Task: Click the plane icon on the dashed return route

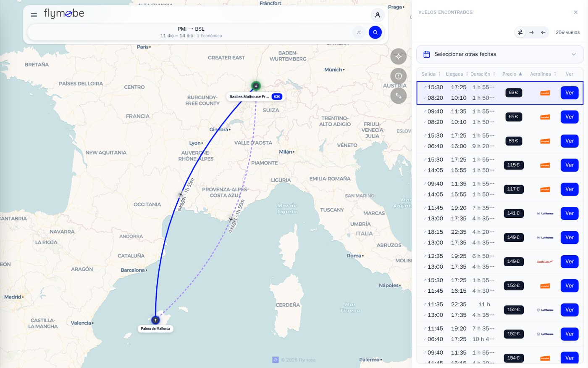Action: 231,219
